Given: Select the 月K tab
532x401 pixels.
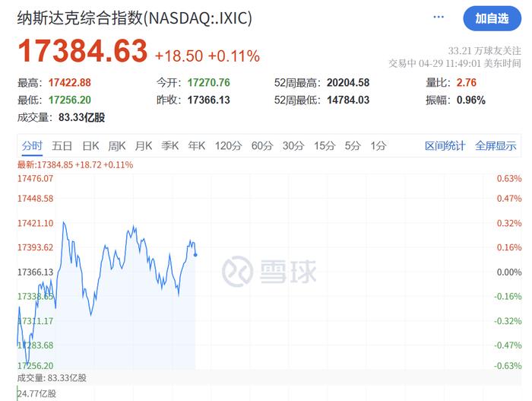Looking at the screenshot, I should tap(144, 146).
